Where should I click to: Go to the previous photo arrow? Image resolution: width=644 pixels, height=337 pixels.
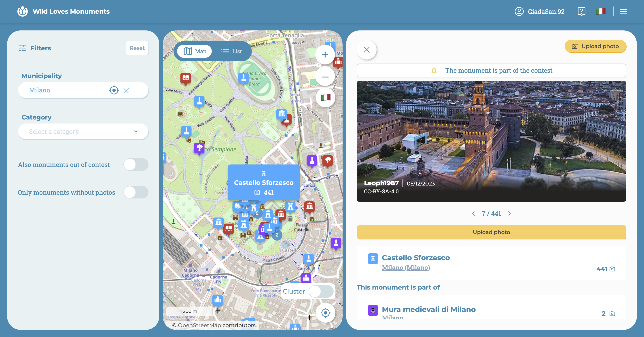coord(473,214)
